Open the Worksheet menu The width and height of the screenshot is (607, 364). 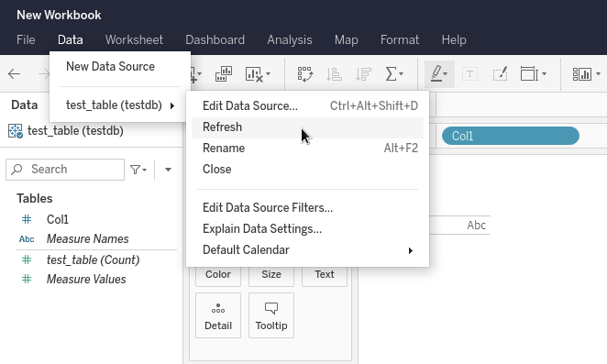point(134,40)
